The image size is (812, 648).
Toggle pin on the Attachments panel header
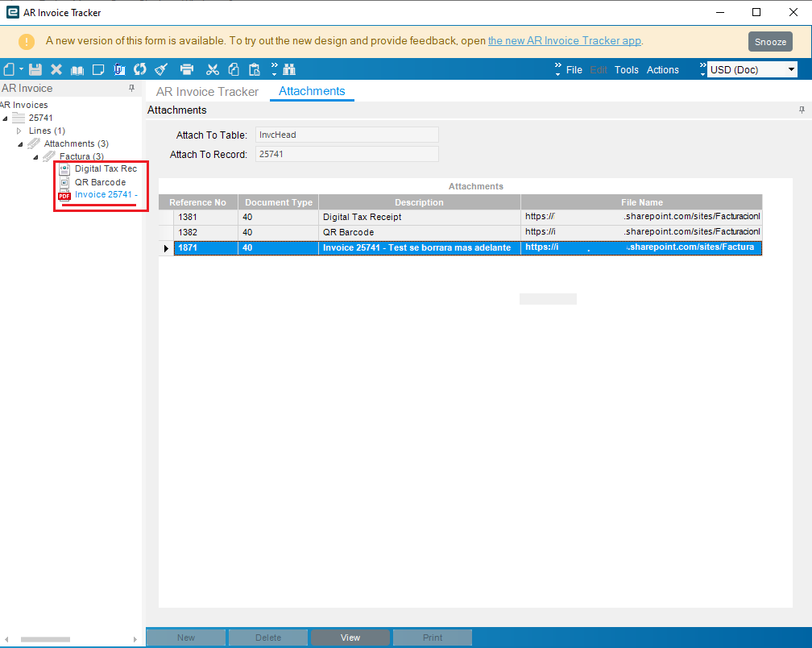(x=802, y=110)
